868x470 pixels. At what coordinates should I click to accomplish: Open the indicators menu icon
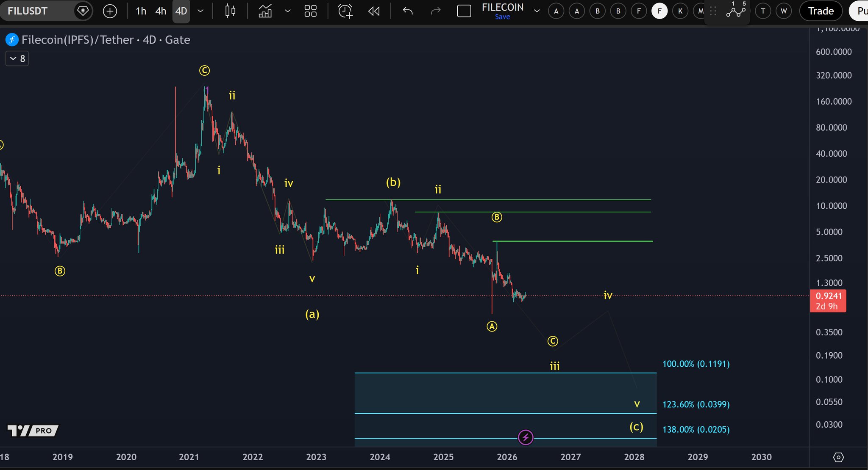click(x=265, y=11)
